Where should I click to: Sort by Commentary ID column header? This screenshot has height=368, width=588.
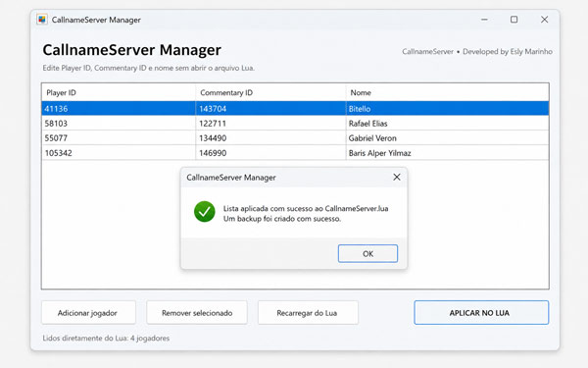tap(270, 92)
